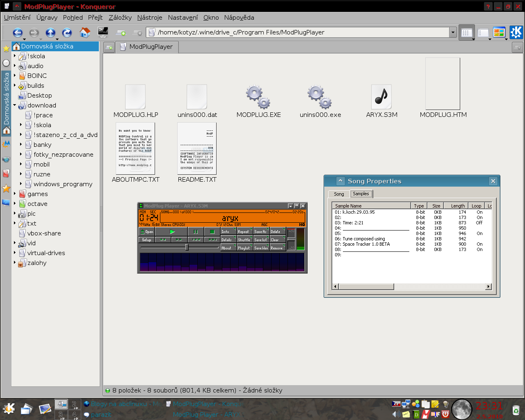Expand the octave folder in sidebar
Screen dimensions: 525x420
(15, 203)
